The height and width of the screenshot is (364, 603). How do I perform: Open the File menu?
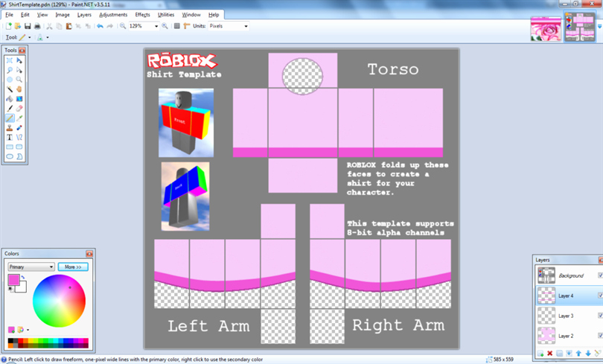(9, 15)
